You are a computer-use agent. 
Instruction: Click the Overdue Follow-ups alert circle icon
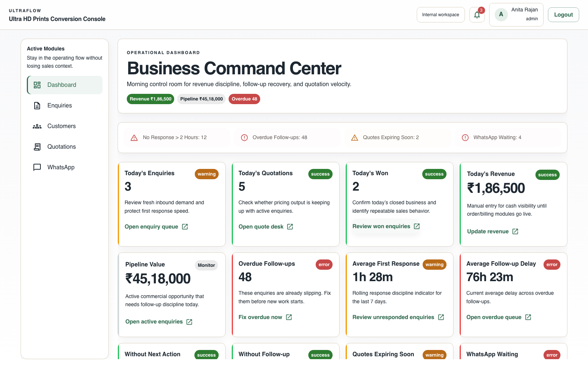tap(244, 138)
